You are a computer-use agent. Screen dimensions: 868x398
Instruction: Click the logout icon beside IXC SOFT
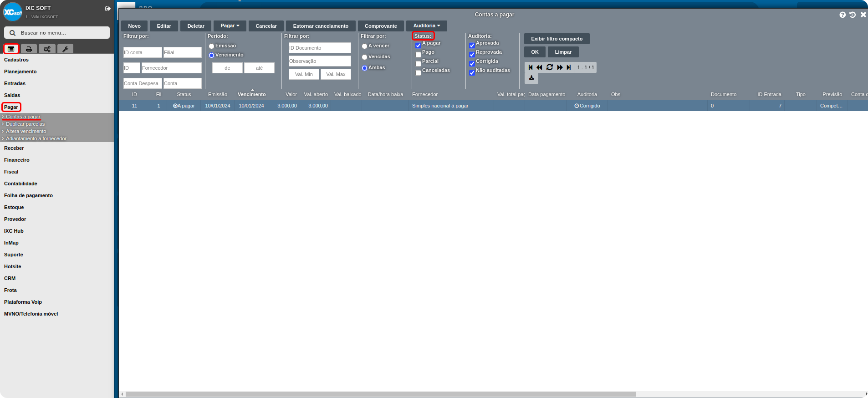[108, 9]
